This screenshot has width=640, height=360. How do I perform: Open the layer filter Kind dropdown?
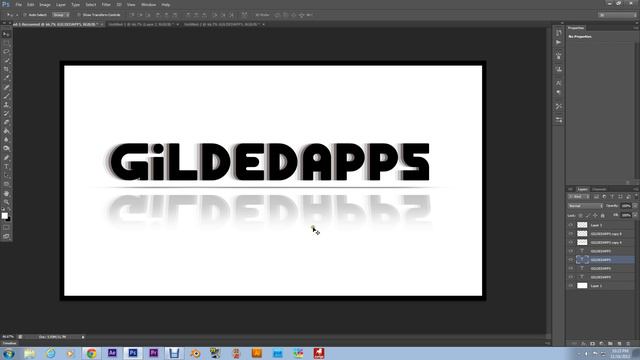click(578, 197)
